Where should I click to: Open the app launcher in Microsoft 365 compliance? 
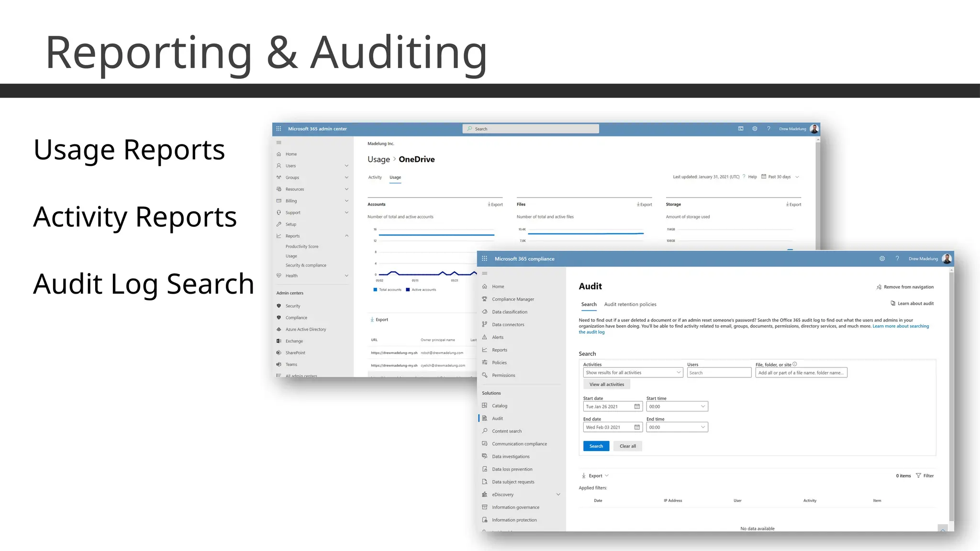tap(484, 258)
